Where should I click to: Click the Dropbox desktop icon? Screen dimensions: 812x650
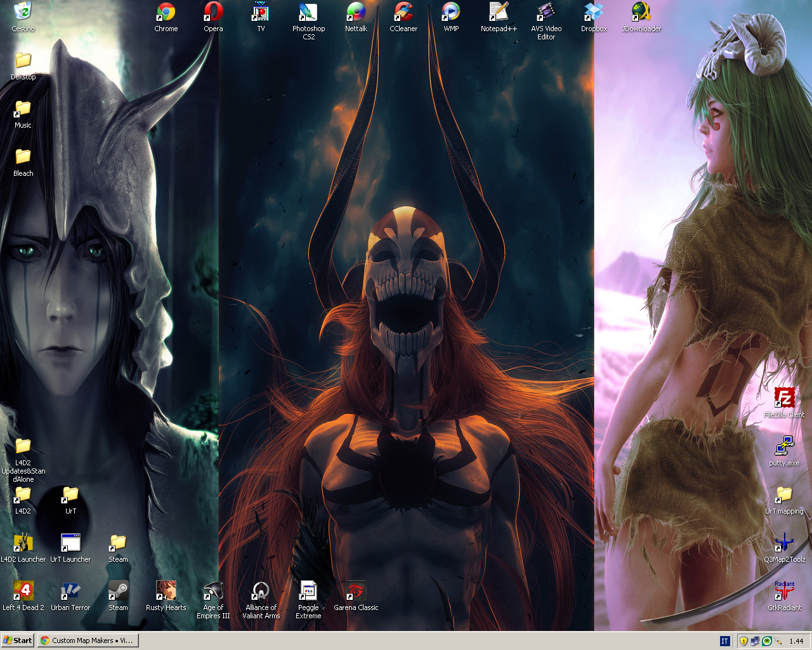pyautogui.click(x=594, y=13)
